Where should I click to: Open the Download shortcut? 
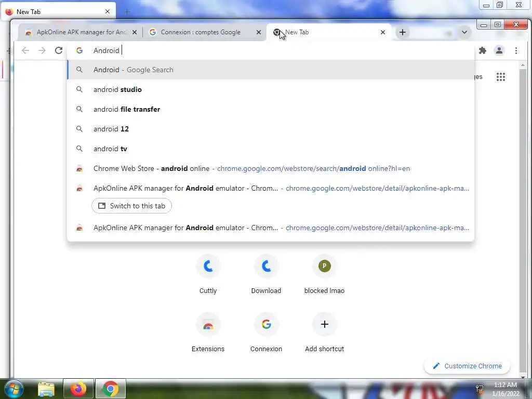pos(267,275)
